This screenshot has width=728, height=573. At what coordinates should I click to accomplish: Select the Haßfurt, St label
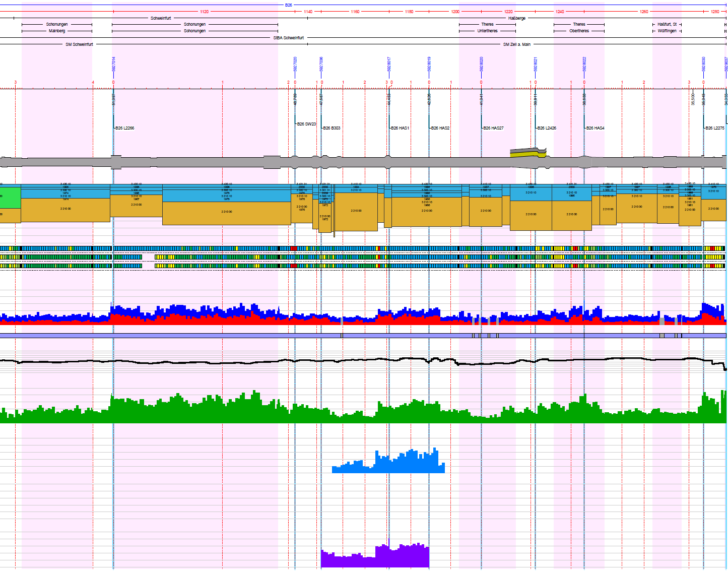click(x=667, y=24)
